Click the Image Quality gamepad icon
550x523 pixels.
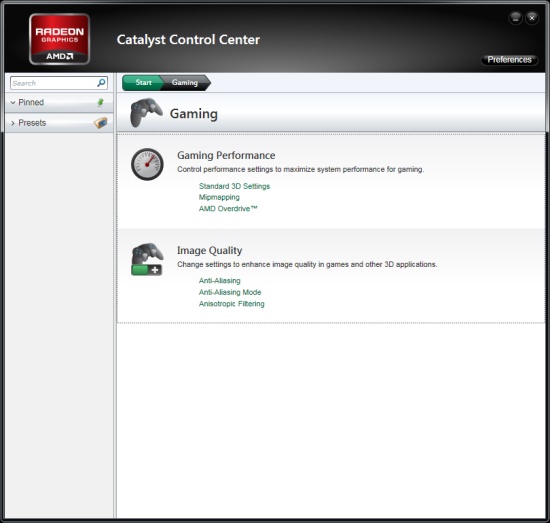[147, 259]
